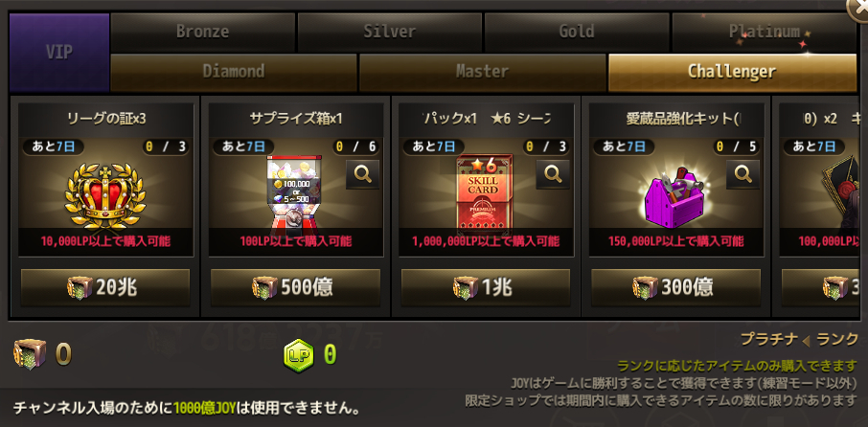Open the Diamond rank tab

(234, 72)
